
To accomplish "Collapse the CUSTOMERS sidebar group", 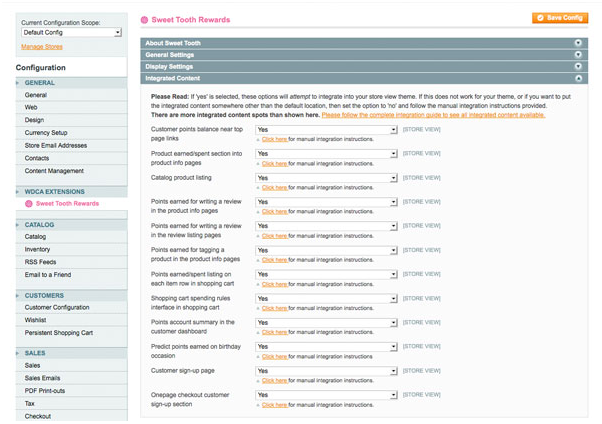I will pyautogui.click(x=71, y=295).
